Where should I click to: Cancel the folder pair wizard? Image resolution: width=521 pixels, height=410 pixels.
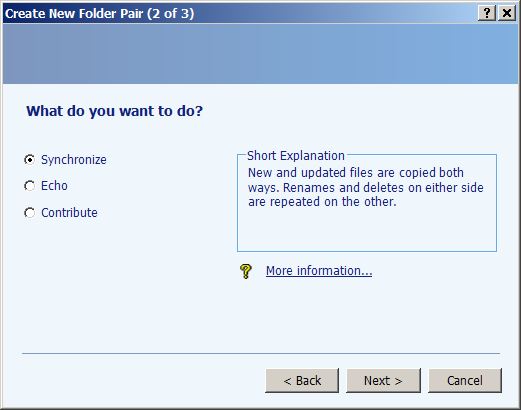(x=465, y=380)
